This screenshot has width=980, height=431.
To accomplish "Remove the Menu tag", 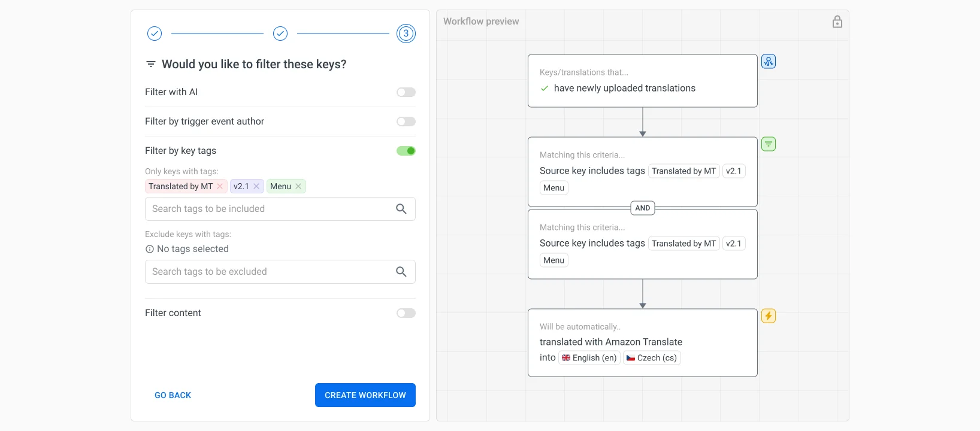I will (x=298, y=187).
